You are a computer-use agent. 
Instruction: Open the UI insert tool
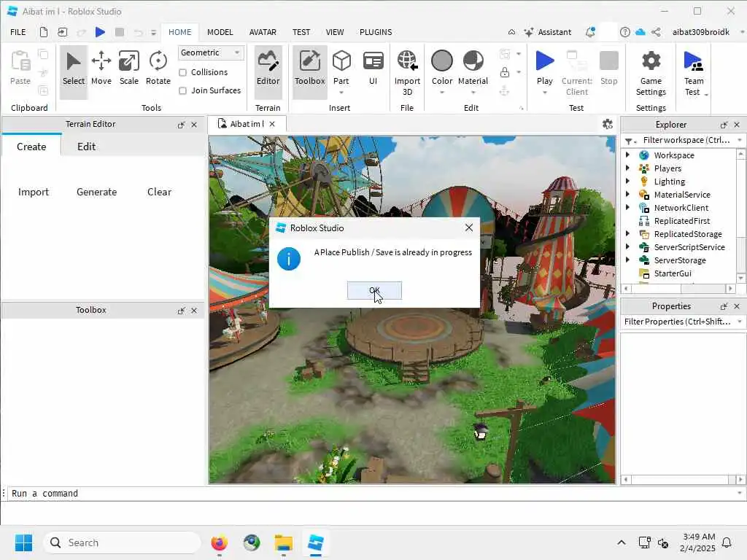373,69
